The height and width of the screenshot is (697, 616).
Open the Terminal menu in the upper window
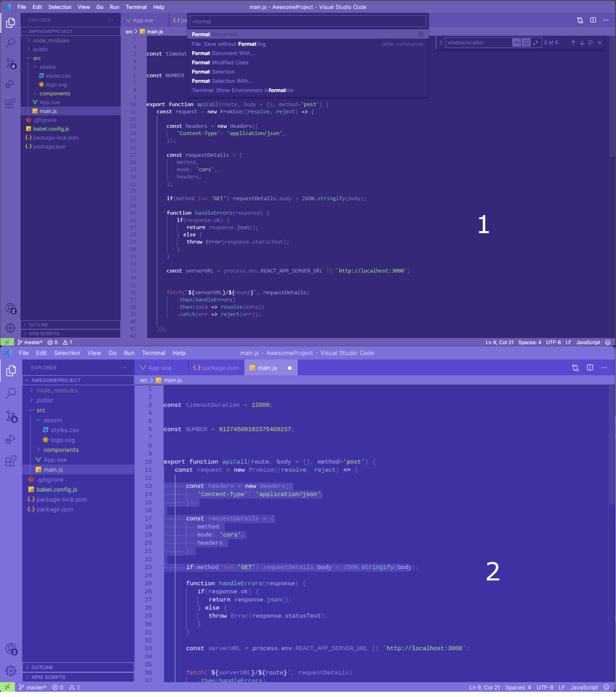136,7
